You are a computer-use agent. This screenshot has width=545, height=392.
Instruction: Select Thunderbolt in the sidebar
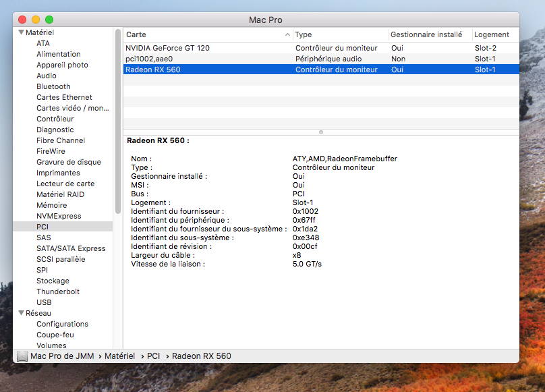click(x=58, y=291)
